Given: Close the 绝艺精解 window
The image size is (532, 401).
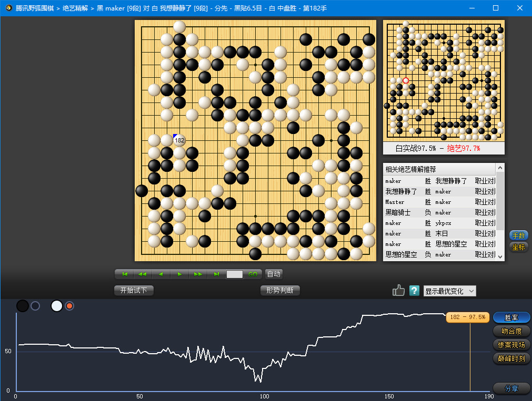Looking at the screenshot, I should pyautogui.click(x=519, y=8).
